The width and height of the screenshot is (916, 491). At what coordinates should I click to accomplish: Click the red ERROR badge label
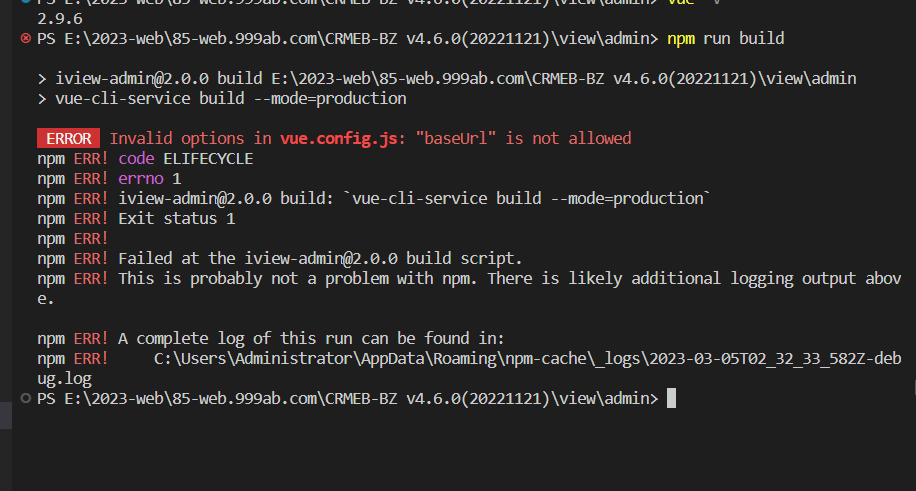[68, 139]
